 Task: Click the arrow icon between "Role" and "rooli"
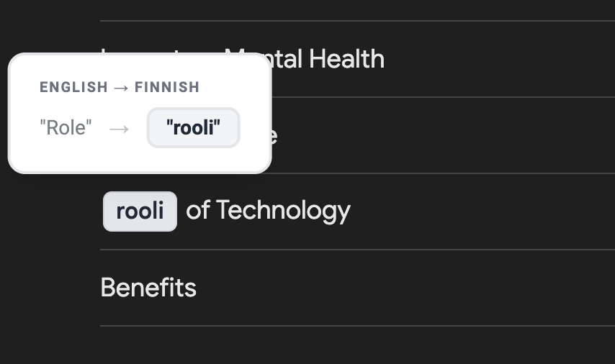coord(120,129)
